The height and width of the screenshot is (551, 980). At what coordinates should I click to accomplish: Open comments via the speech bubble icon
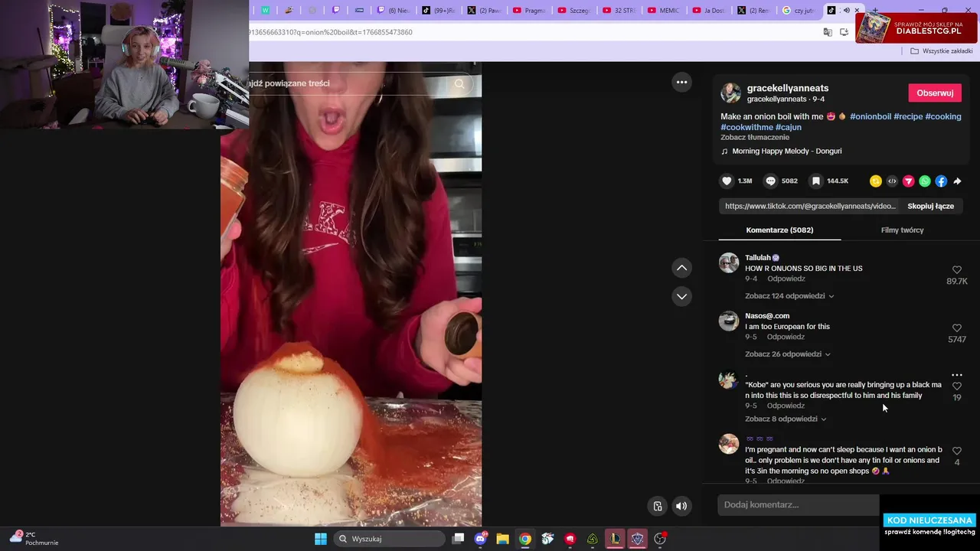pyautogui.click(x=771, y=181)
